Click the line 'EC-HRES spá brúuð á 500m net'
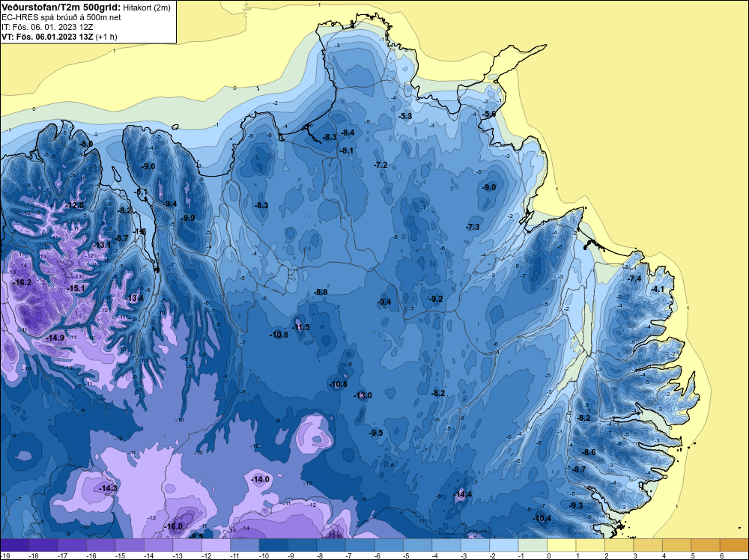 61,17
